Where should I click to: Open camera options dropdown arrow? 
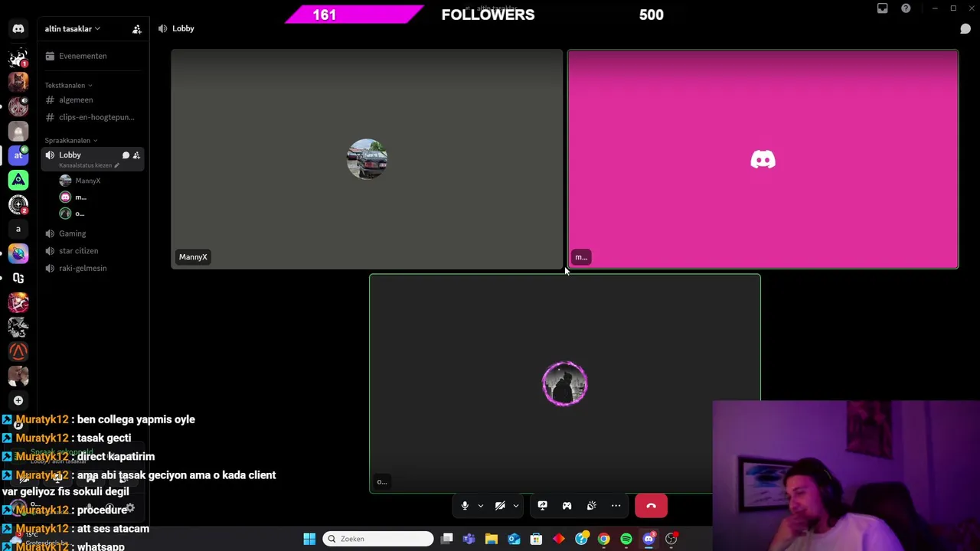[516, 506]
